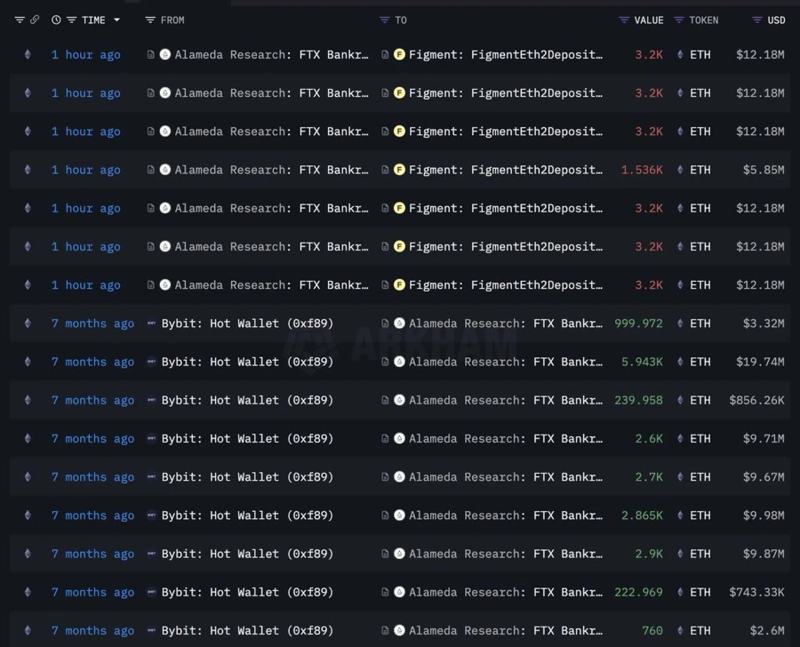Click the $9.98M USD value

click(x=762, y=516)
